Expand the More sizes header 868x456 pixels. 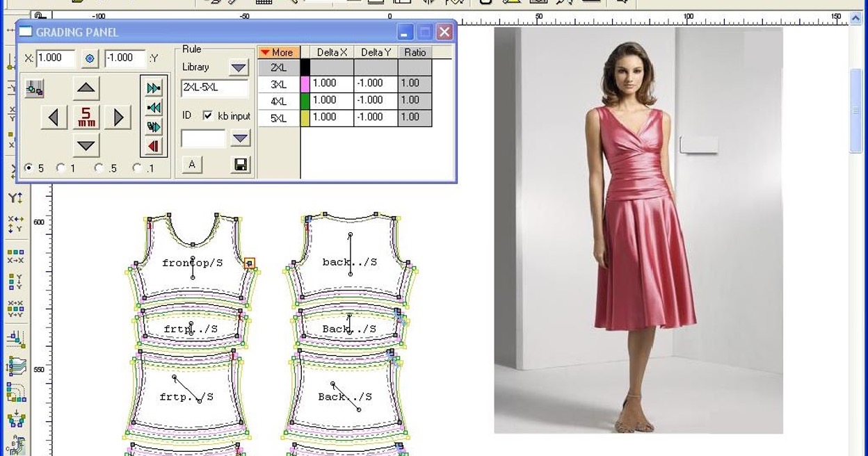point(278,52)
